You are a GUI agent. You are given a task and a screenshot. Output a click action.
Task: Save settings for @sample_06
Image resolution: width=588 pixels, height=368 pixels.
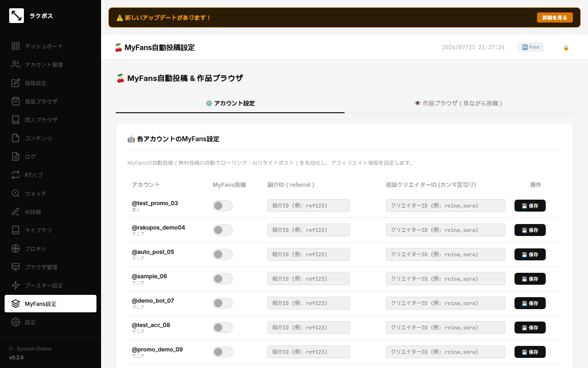(530, 279)
